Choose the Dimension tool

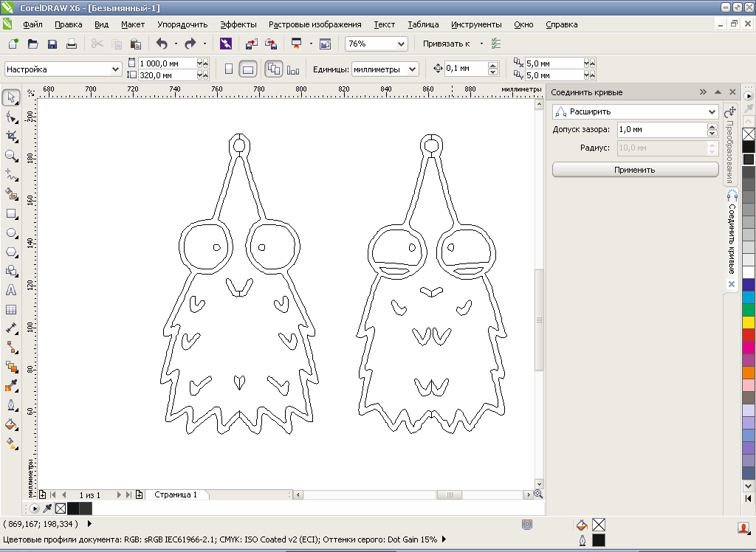tap(11, 329)
